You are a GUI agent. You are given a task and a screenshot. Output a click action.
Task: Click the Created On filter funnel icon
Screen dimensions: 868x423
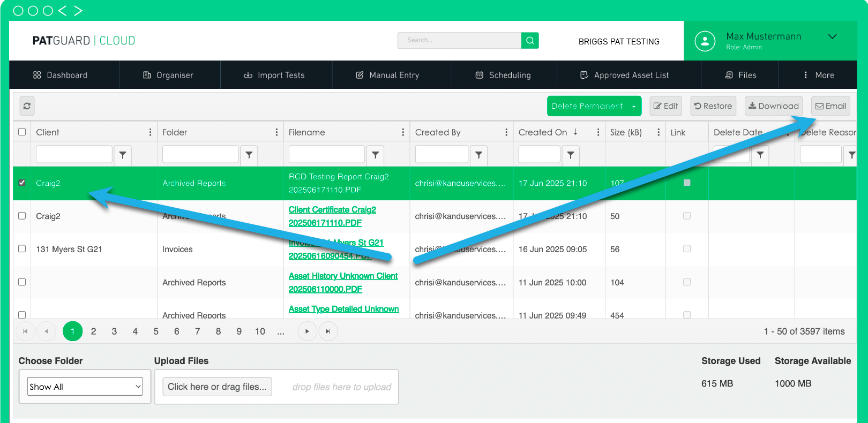pyautogui.click(x=570, y=155)
